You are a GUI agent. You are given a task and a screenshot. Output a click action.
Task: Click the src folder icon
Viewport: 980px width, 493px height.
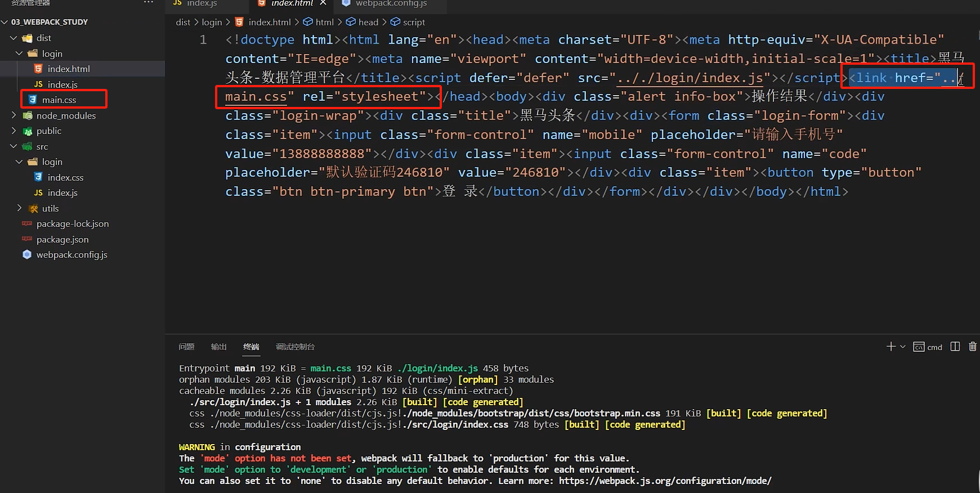click(x=27, y=146)
